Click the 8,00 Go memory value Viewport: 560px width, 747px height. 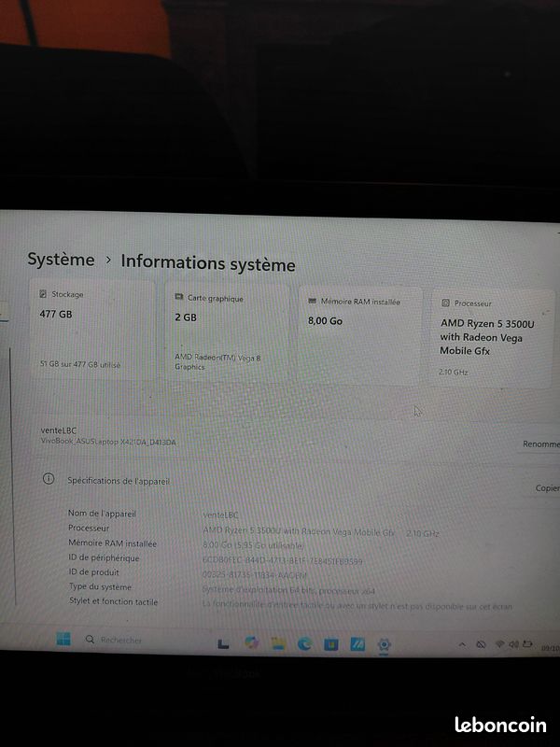(325, 321)
